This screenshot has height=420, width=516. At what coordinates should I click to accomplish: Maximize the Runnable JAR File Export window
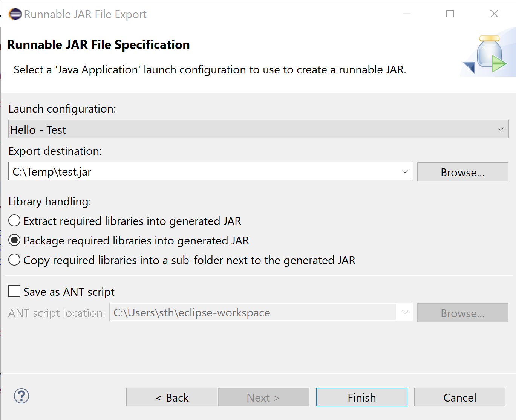pos(450,14)
